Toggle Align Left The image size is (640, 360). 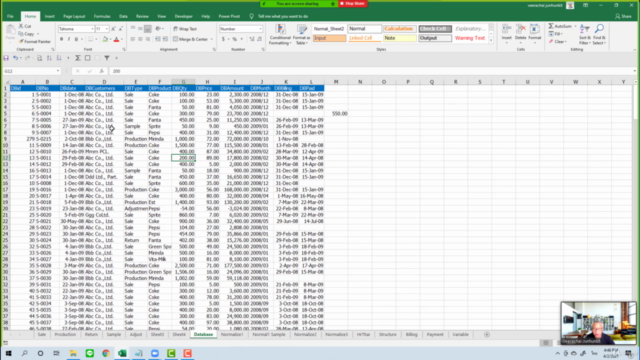click(133, 39)
